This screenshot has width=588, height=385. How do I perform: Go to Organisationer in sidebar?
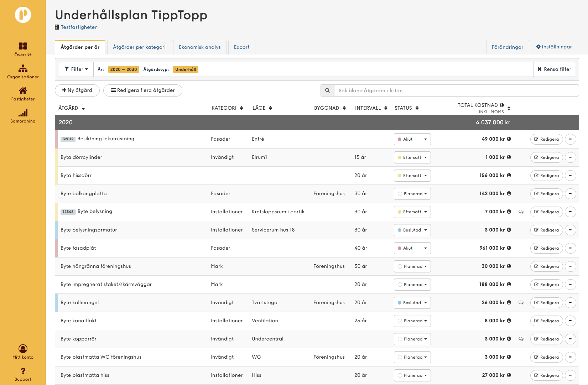23,69
